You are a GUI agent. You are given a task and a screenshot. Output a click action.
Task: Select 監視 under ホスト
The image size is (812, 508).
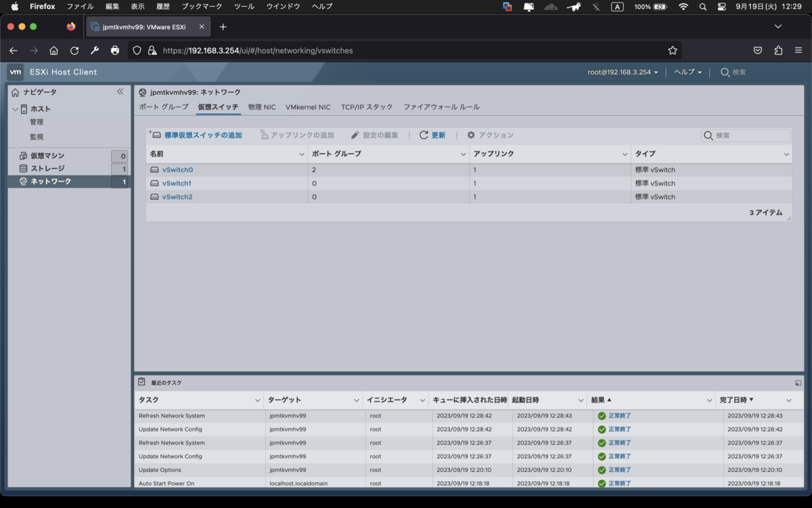[x=37, y=137]
